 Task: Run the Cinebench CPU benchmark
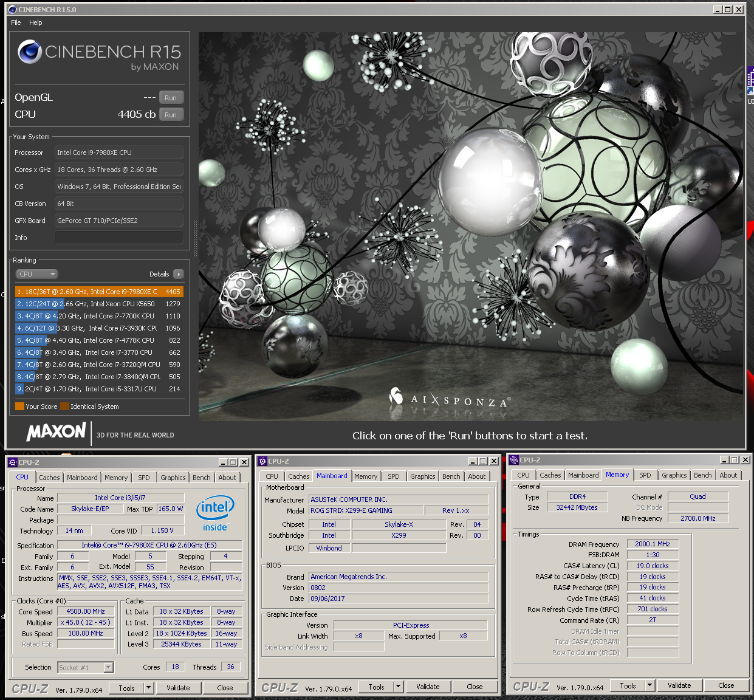pos(171,115)
